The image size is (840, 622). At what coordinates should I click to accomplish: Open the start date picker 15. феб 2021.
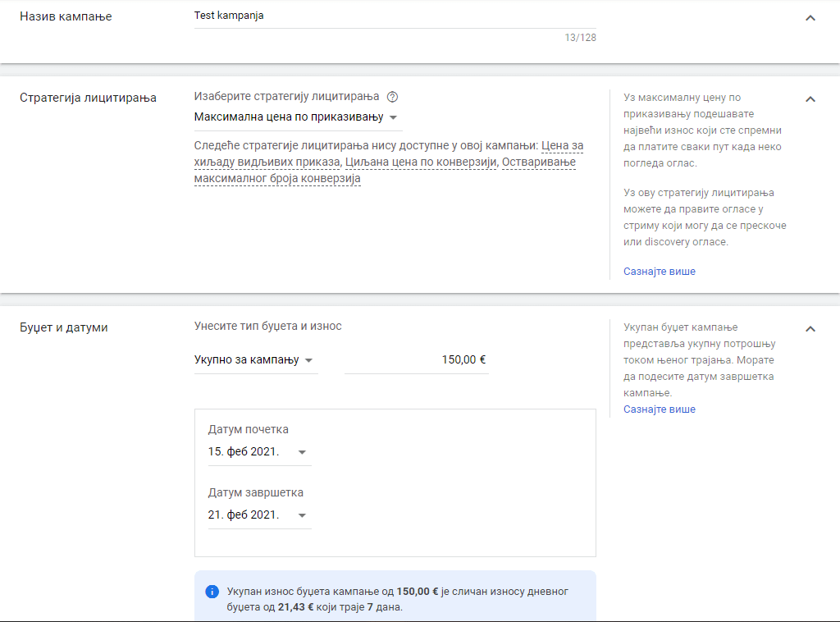tap(259, 452)
